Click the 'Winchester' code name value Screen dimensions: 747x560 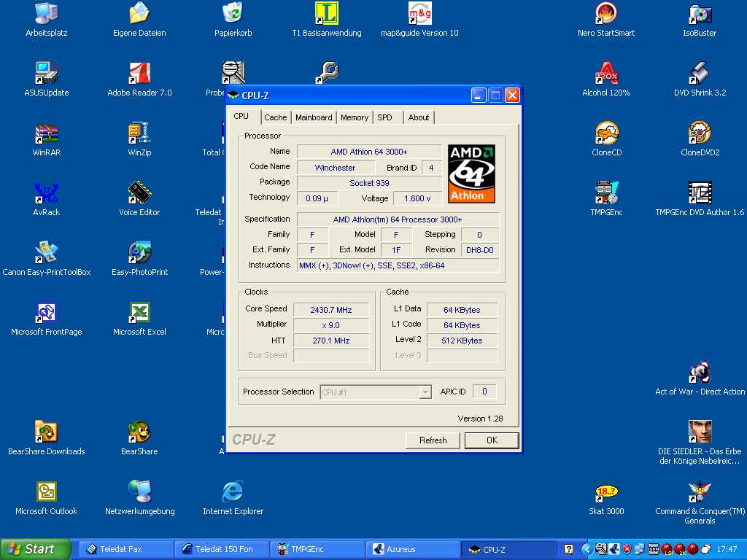point(335,168)
